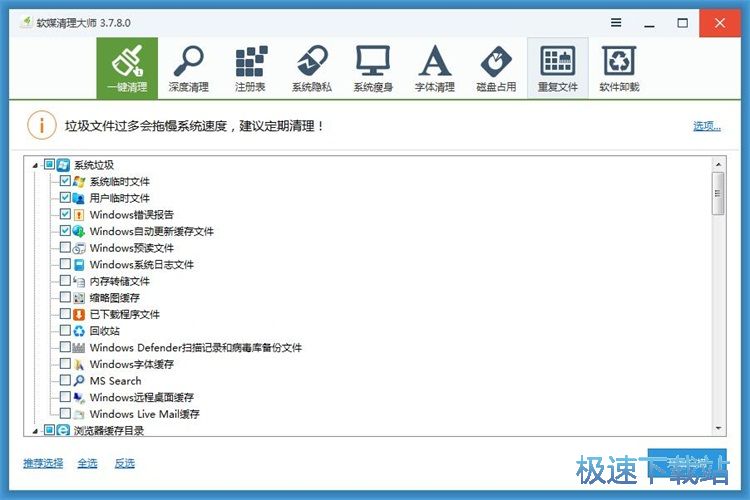
Task: Uncheck the 系统临时文件 checkbox
Action: [x=65, y=181]
